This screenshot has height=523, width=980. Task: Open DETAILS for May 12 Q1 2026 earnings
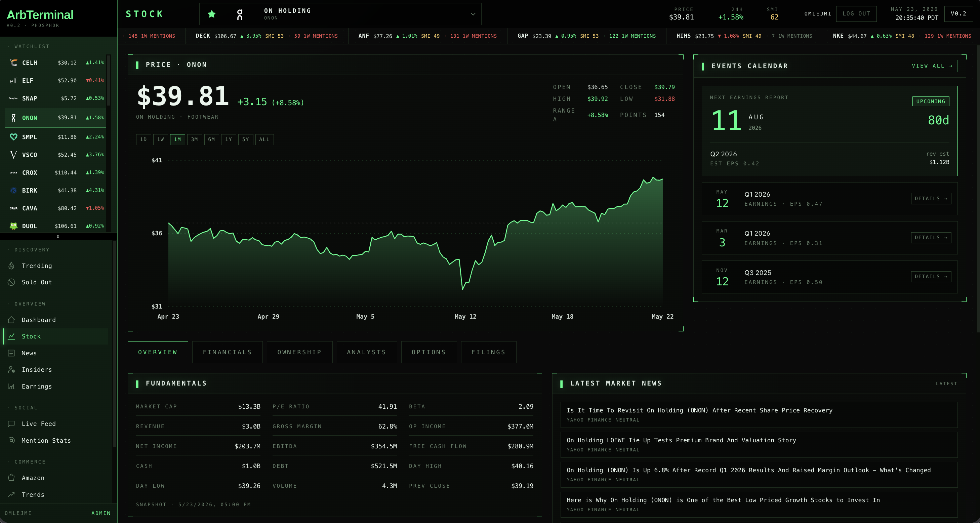931,199
